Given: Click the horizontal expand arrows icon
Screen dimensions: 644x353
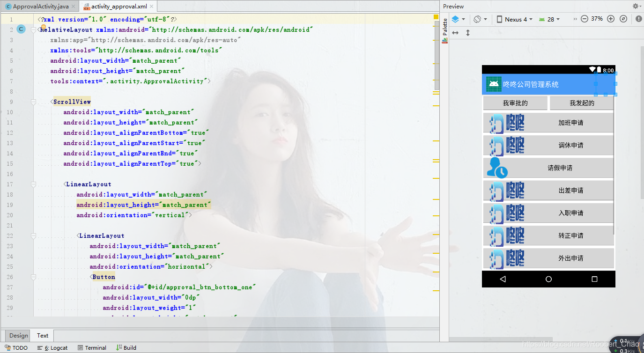Looking at the screenshot, I should [455, 33].
